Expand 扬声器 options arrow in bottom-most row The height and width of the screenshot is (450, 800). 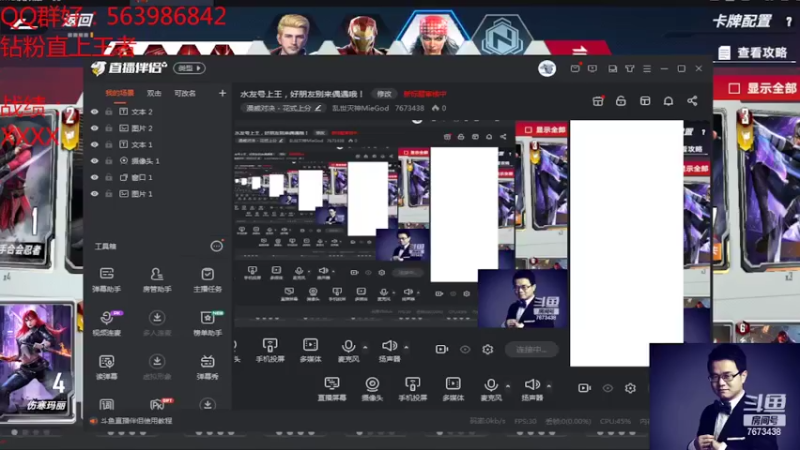pos(549,386)
